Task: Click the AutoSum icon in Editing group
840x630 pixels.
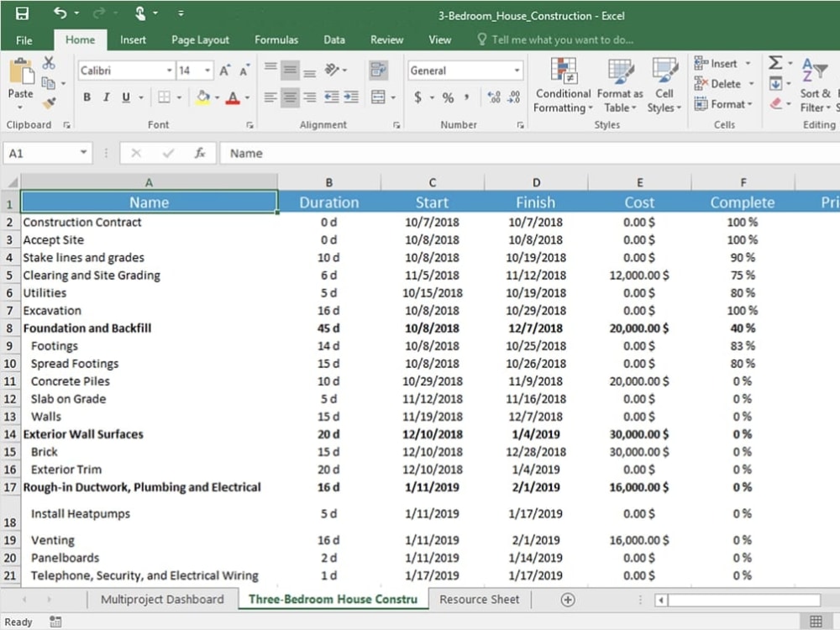Action: click(775, 61)
